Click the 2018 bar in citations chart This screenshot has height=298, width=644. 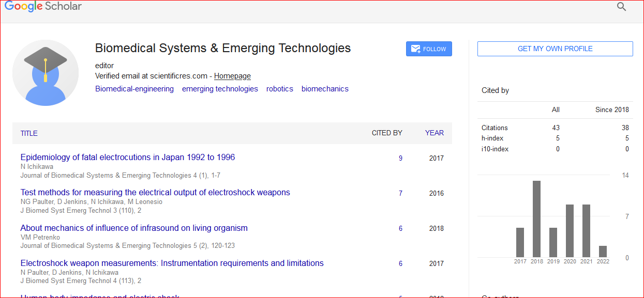(536, 219)
